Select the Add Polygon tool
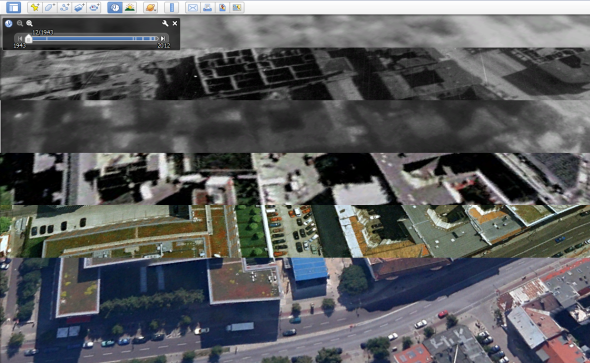 click(x=49, y=7)
